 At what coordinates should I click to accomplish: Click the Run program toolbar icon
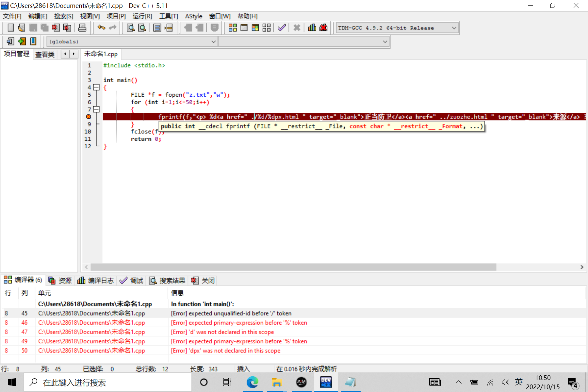(244, 28)
